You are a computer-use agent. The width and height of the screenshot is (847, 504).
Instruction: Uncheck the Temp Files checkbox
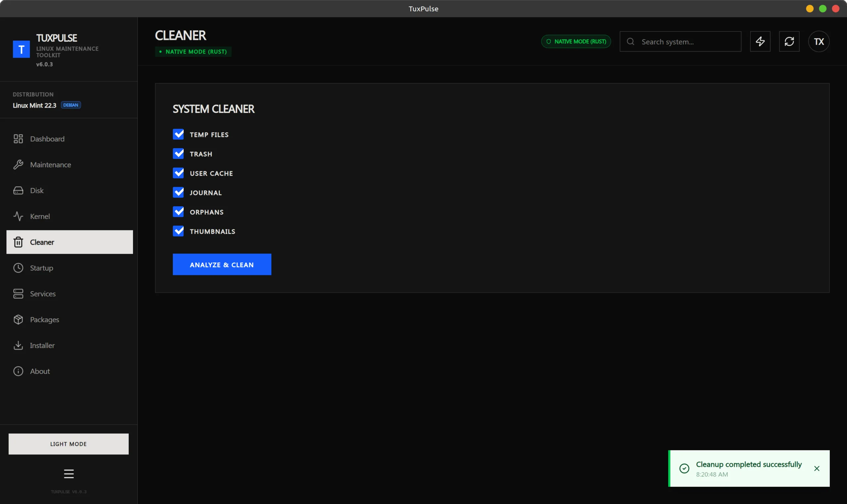point(178,134)
